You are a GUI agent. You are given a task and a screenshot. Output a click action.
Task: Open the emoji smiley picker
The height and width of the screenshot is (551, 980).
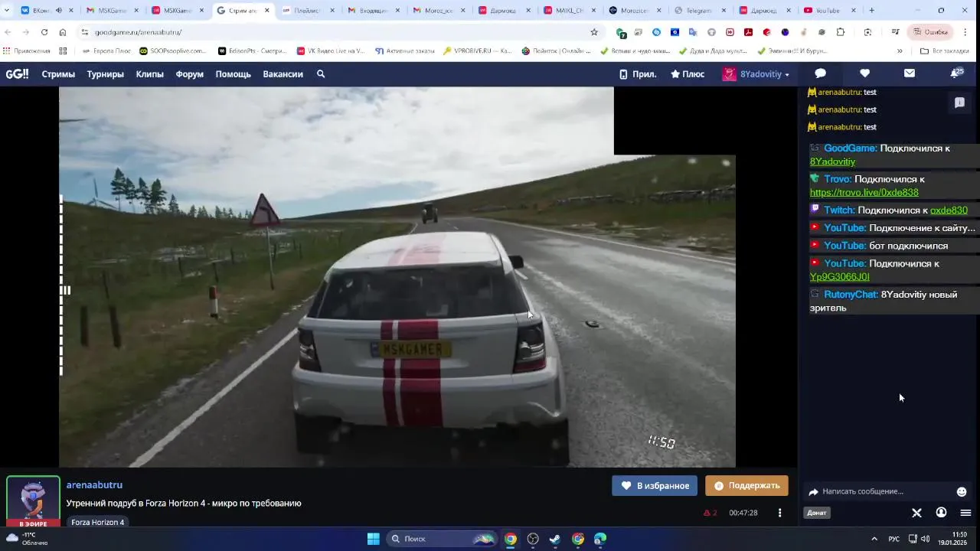(962, 491)
